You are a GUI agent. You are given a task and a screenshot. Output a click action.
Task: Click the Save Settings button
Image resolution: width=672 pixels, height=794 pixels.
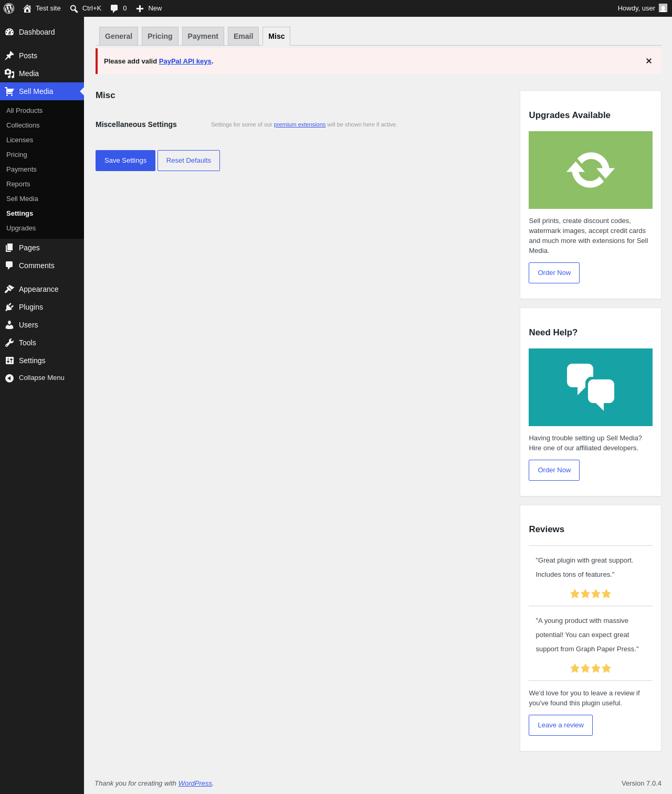(x=125, y=161)
